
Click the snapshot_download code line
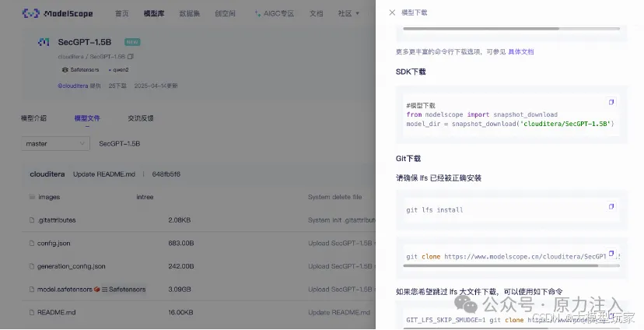pos(510,124)
